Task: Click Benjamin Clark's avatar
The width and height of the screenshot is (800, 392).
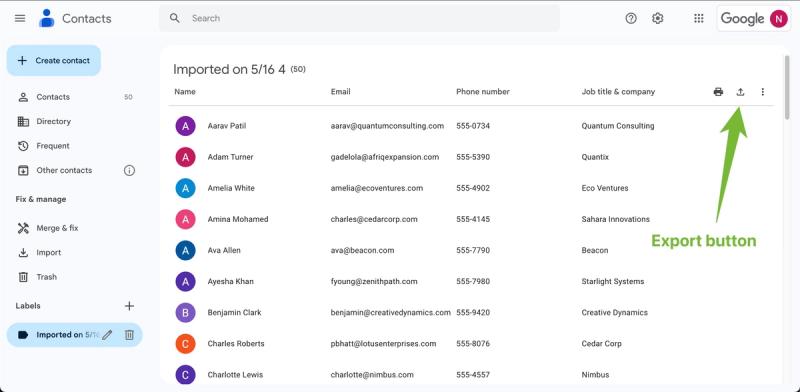Action: (x=185, y=312)
